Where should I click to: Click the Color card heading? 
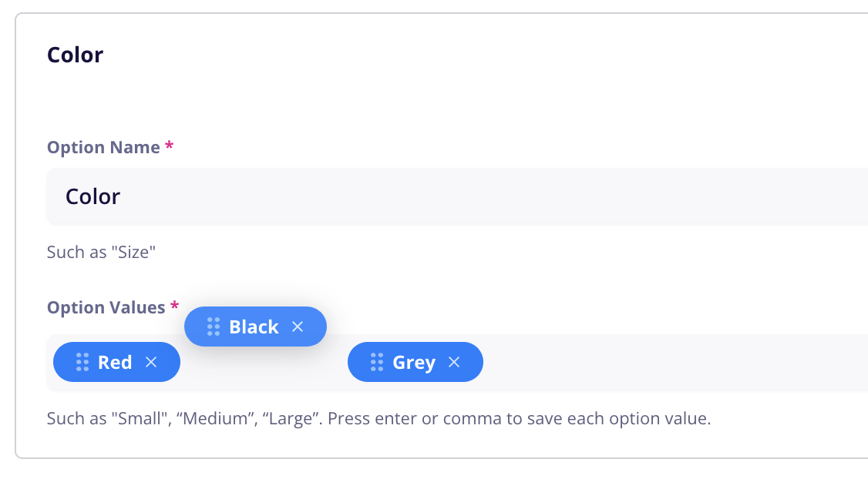[76, 55]
